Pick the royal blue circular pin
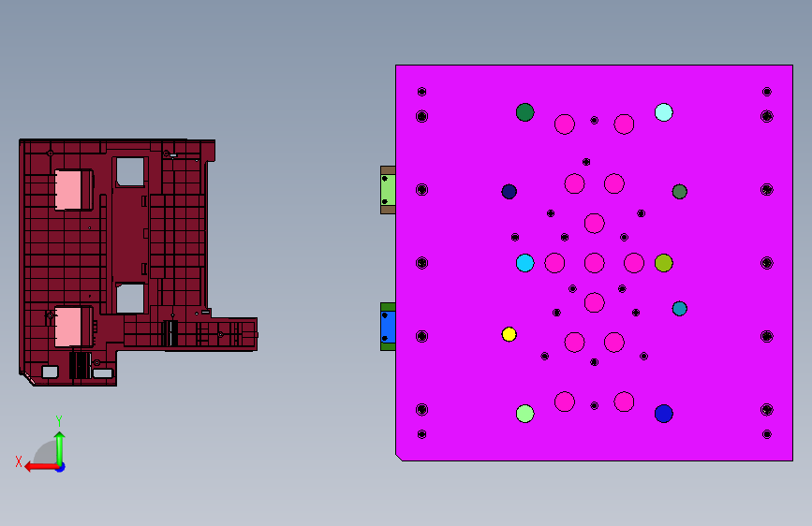 point(664,414)
